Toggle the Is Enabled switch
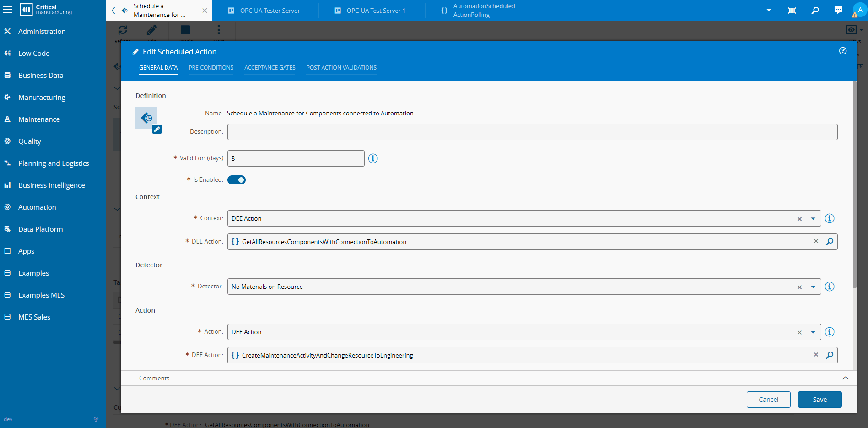 237,180
